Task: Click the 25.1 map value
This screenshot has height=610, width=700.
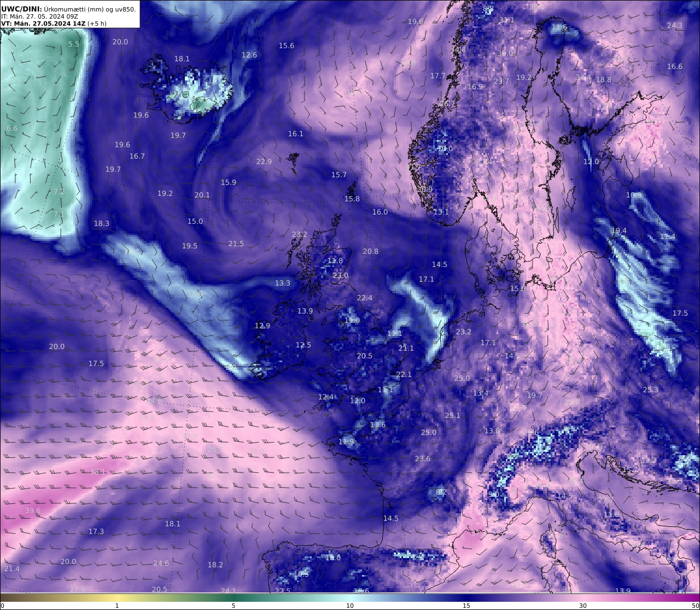Action: (x=453, y=415)
